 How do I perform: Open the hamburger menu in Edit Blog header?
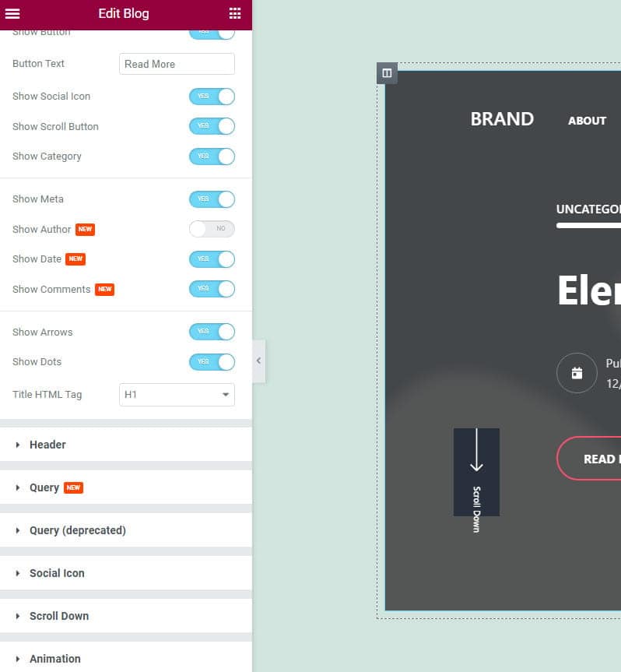pos(12,13)
